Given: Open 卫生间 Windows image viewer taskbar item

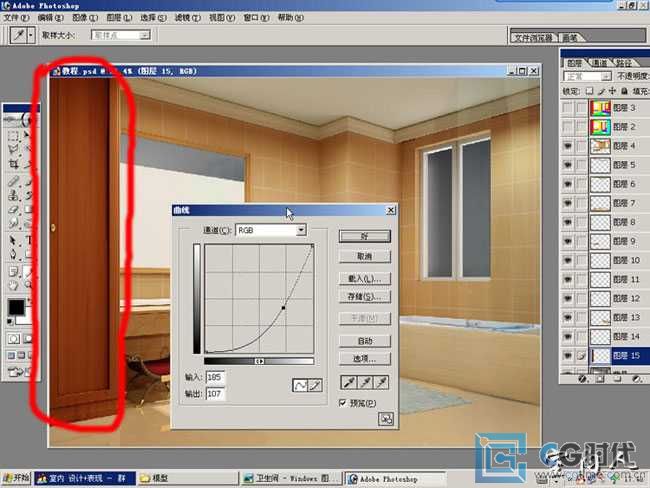Looking at the screenshot, I should [x=292, y=478].
